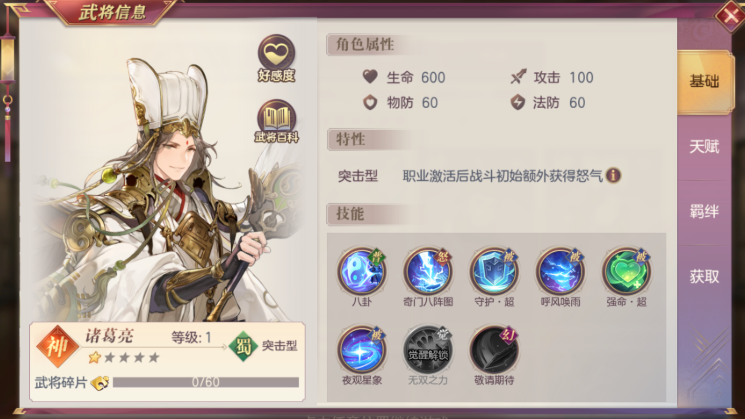The height and width of the screenshot is (419, 745).
Task: Tap the 神 rarity badge
Action: (x=57, y=347)
